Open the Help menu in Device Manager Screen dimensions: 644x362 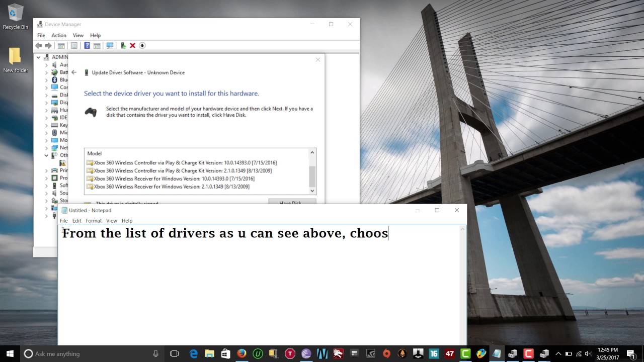(x=96, y=35)
